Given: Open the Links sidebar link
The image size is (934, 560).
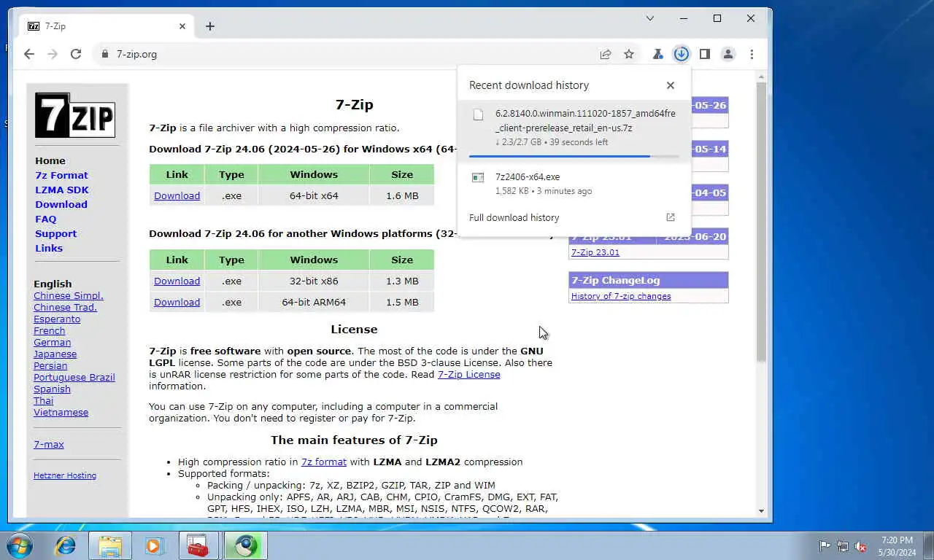Looking at the screenshot, I should pos(49,248).
